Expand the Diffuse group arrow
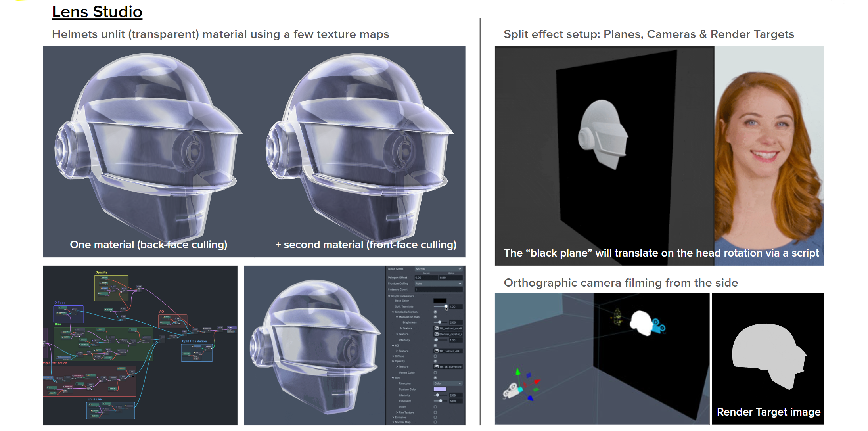868x431 pixels. click(x=393, y=356)
